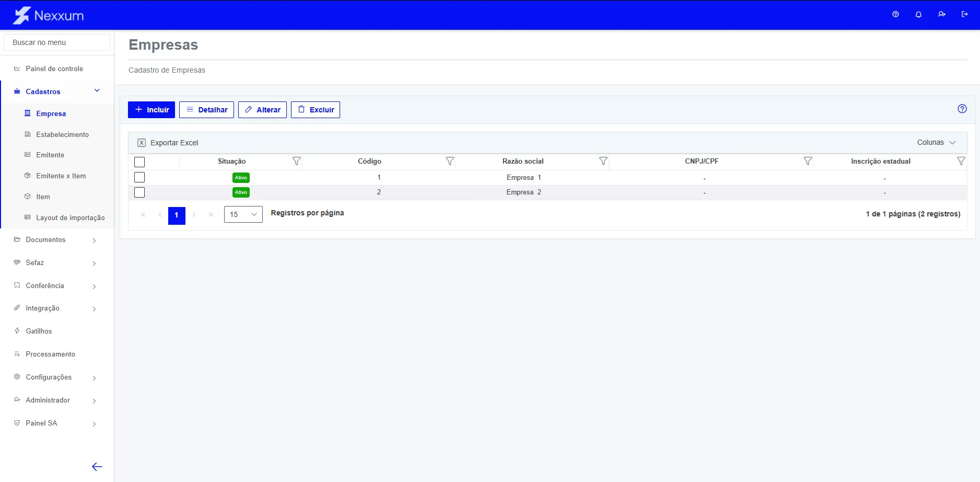This screenshot has width=980, height=482.
Task: Filter the Situação column
Action: point(296,161)
